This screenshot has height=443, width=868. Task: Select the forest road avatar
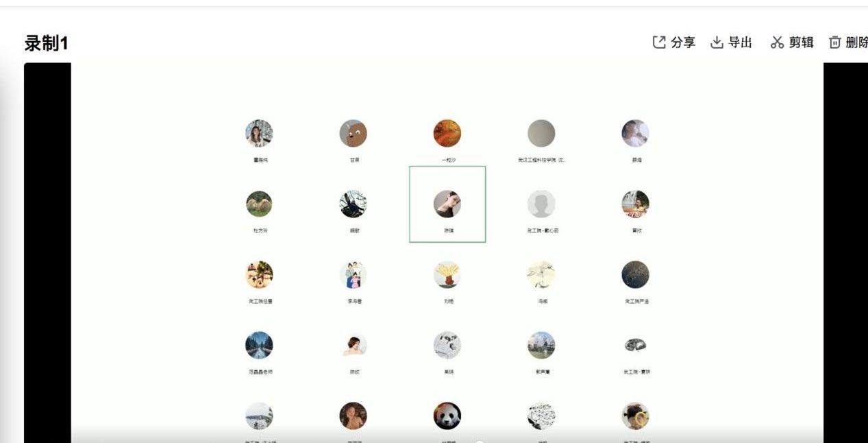259,345
